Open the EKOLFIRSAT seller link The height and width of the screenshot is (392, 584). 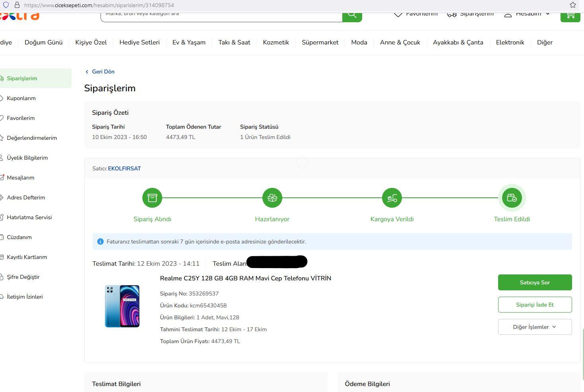124,168
